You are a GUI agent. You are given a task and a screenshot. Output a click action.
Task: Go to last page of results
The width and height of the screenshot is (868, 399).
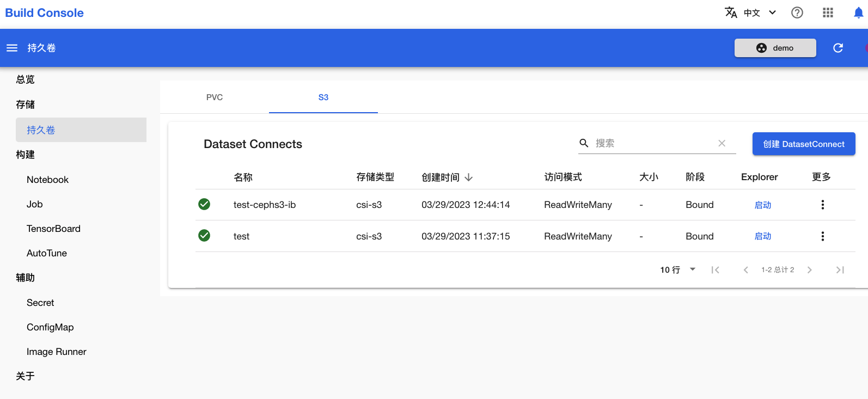click(840, 270)
